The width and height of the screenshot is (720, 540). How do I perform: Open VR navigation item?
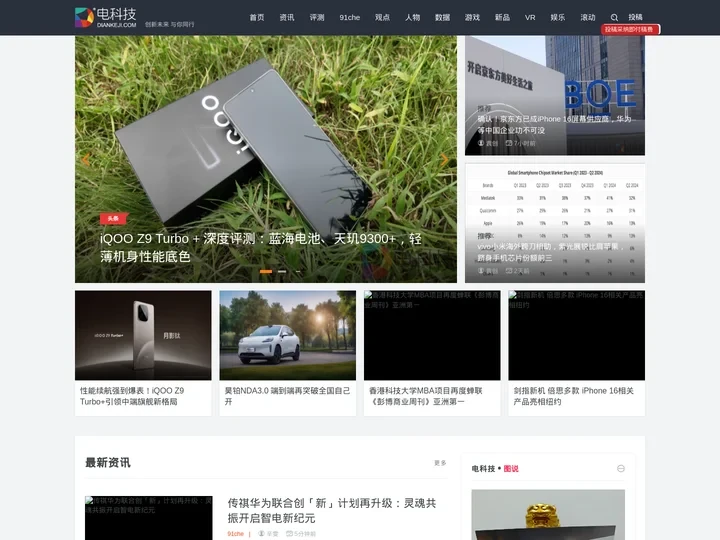click(x=530, y=17)
